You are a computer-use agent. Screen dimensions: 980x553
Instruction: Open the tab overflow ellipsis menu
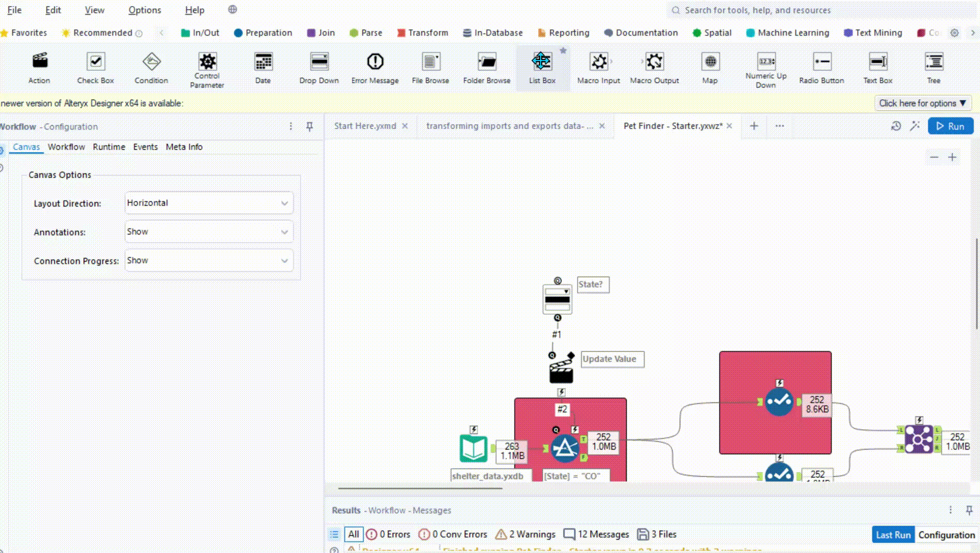[x=780, y=126]
